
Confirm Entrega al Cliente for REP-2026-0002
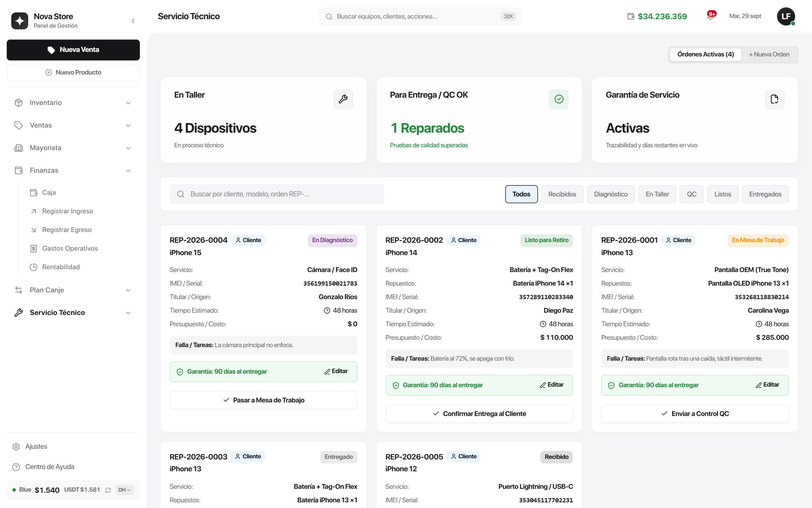479,413
